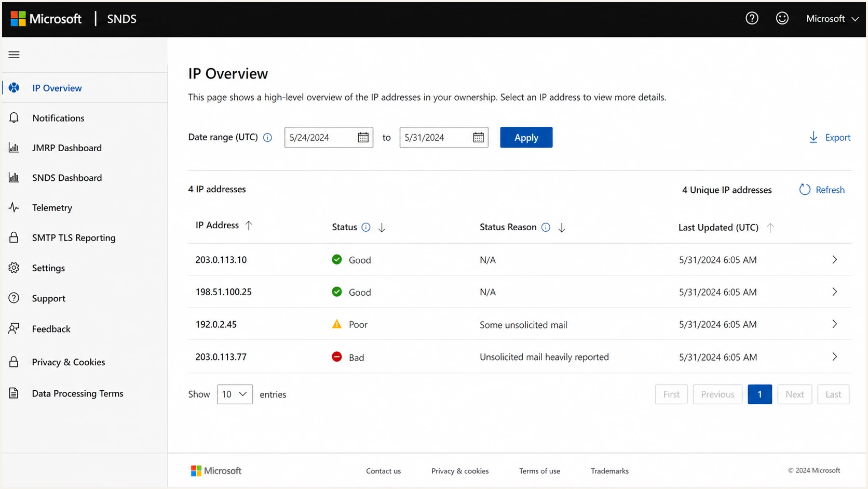The height and width of the screenshot is (489, 868).
Task: Click the Date range info icon
Action: pyautogui.click(x=267, y=138)
